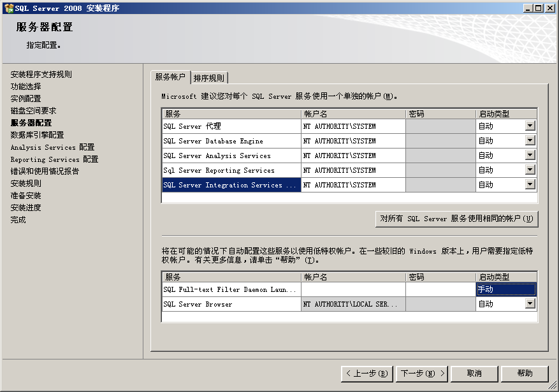This screenshot has width=559, height=392.
Task: Open startup type dropdown for SQL Server Integration Services
Action: click(x=530, y=184)
